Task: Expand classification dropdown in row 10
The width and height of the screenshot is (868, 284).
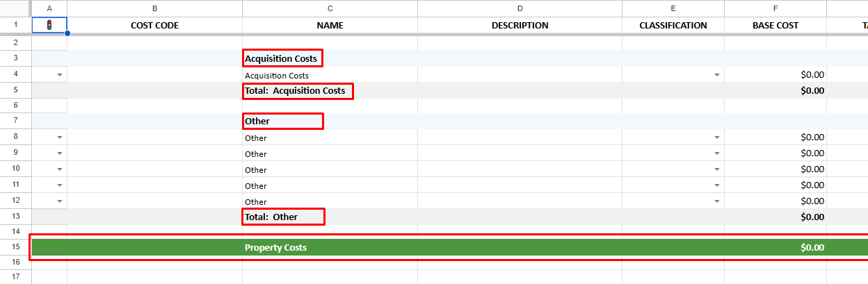Action: click(716, 169)
